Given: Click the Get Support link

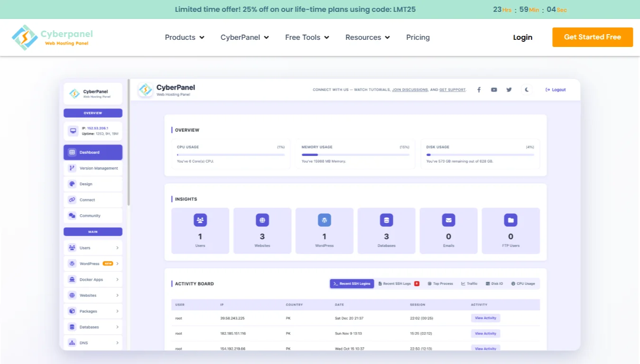Looking at the screenshot, I should [452, 90].
